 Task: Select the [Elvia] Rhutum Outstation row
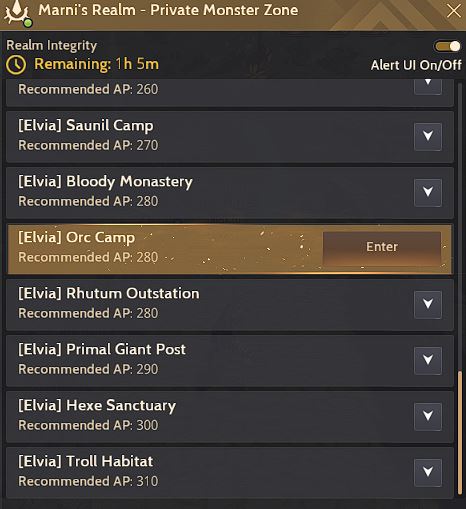tap(230, 305)
